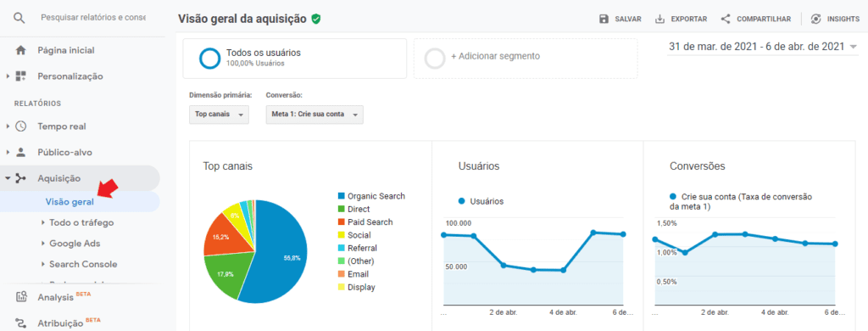Click the green verified shield icon

click(x=316, y=19)
